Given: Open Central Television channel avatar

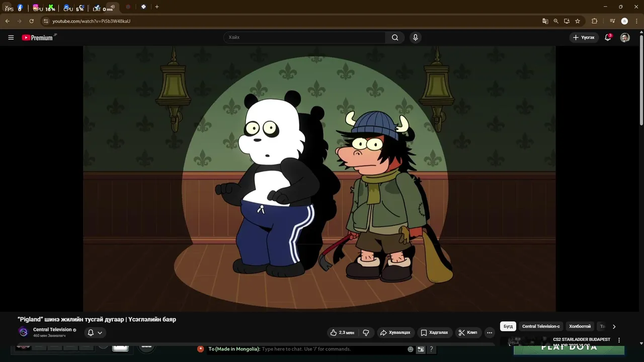Looking at the screenshot, I should pyautogui.click(x=23, y=332).
